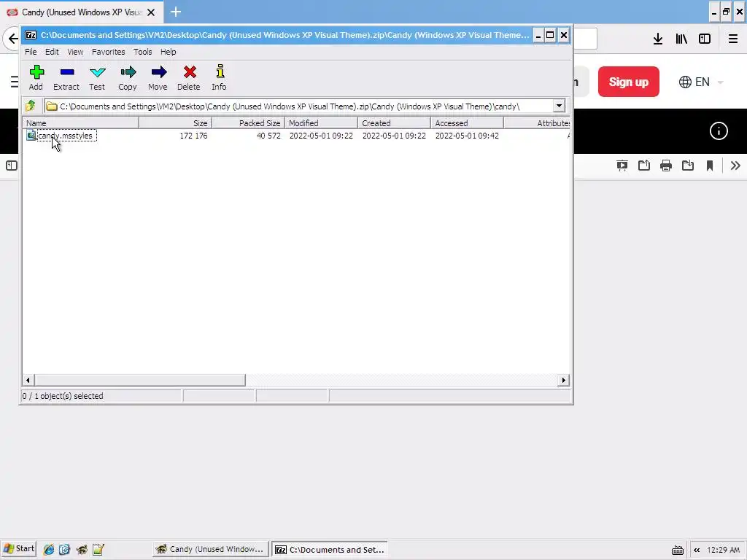Sort by Size column header
The height and width of the screenshot is (560, 747).
pyautogui.click(x=175, y=122)
